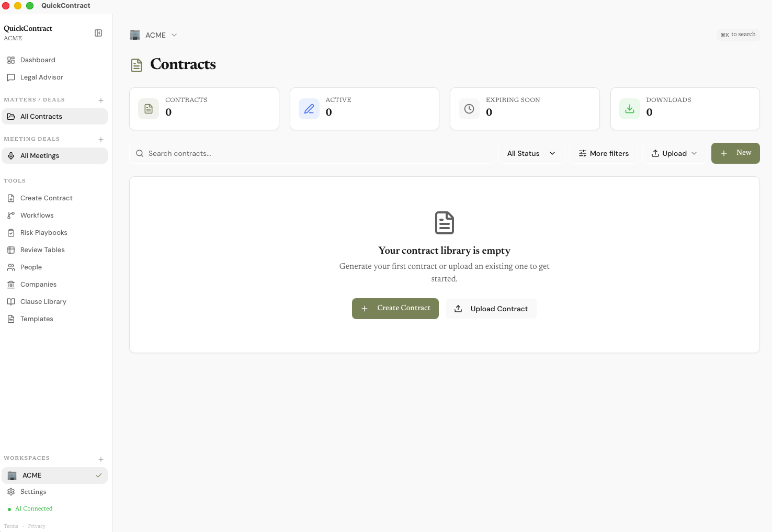
Task: Click the Contracts stat card icon
Action: coord(149,109)
